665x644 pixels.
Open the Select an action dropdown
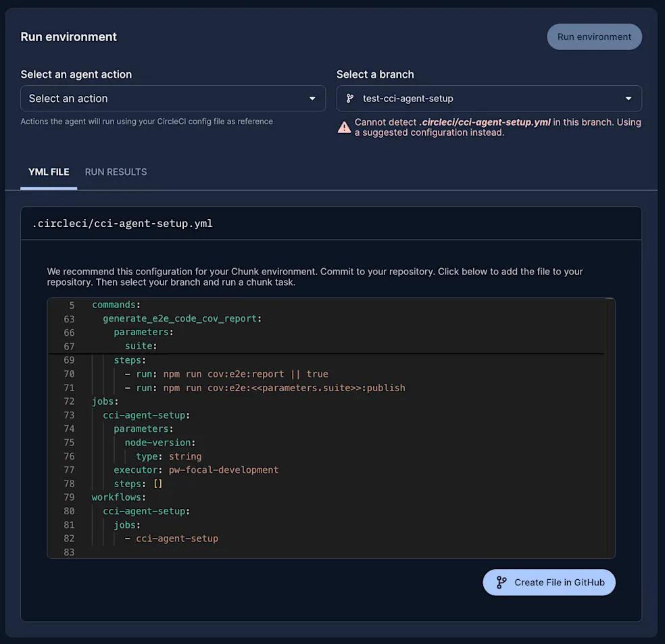(173, 98)
